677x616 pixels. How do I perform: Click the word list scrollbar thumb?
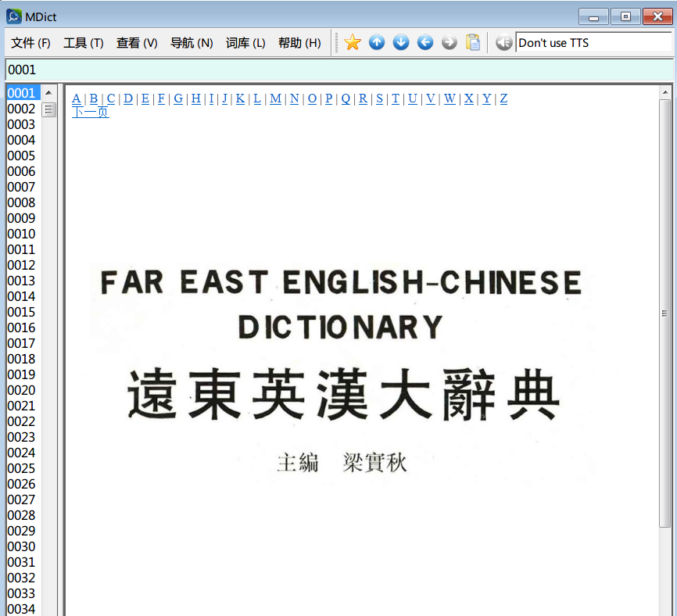coord(48,109)
